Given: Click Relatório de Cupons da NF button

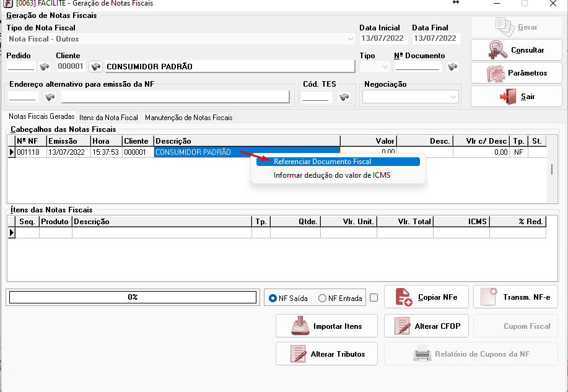Looking at the screenshot, I should point(471,354).
